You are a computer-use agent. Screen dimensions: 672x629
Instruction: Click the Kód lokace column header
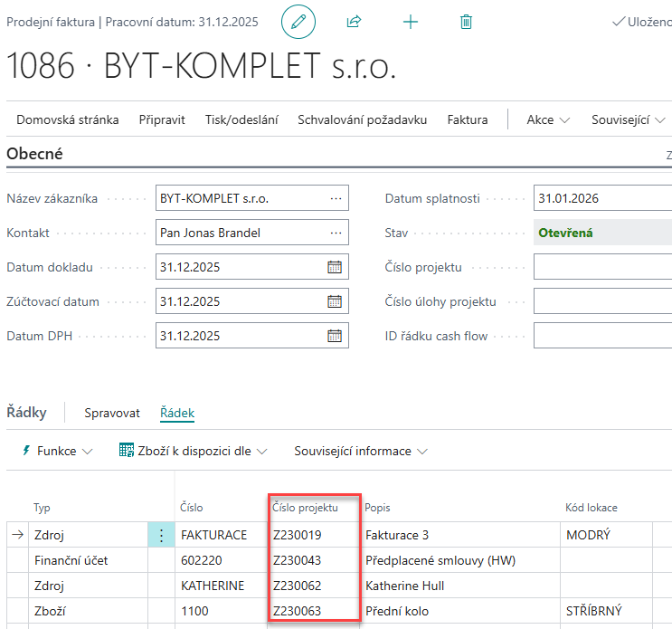pyautogui.click(x=592, y=508)
